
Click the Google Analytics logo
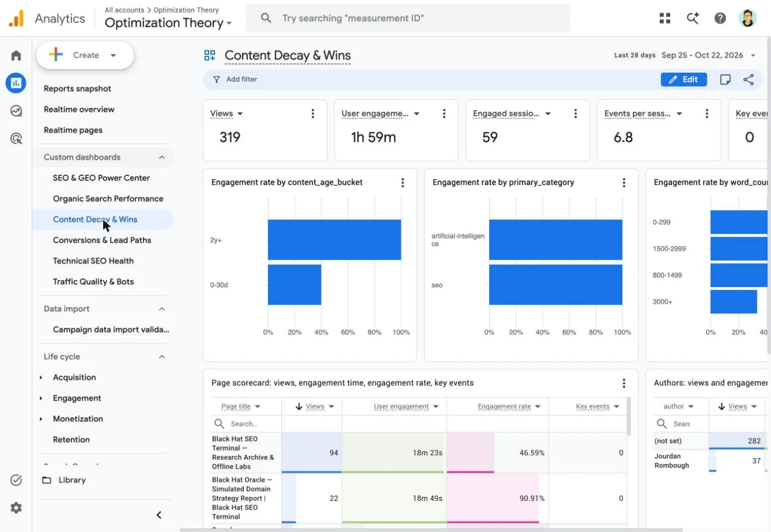tap(16, 18)
